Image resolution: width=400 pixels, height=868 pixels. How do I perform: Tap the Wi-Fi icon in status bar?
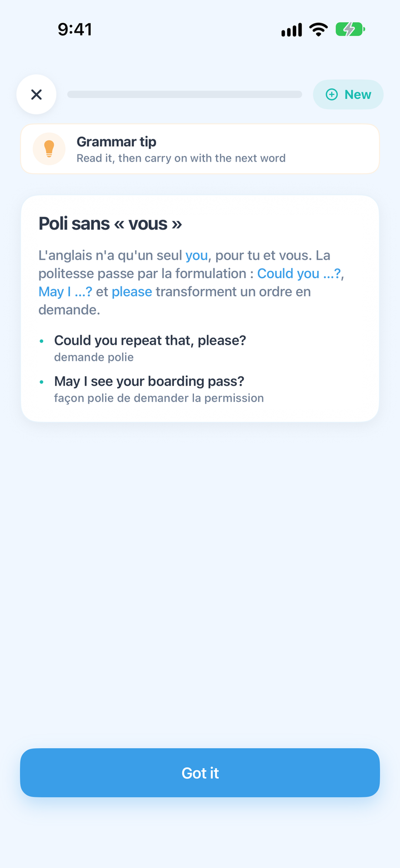[x=318, y=29]
